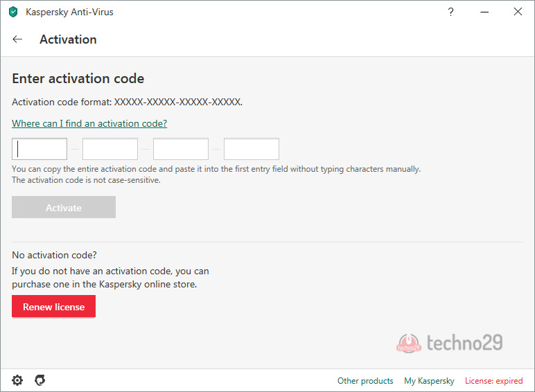Go back using the arrow icon
The height and width of the screenshot is (392, 535).
[x=17, y=39]
